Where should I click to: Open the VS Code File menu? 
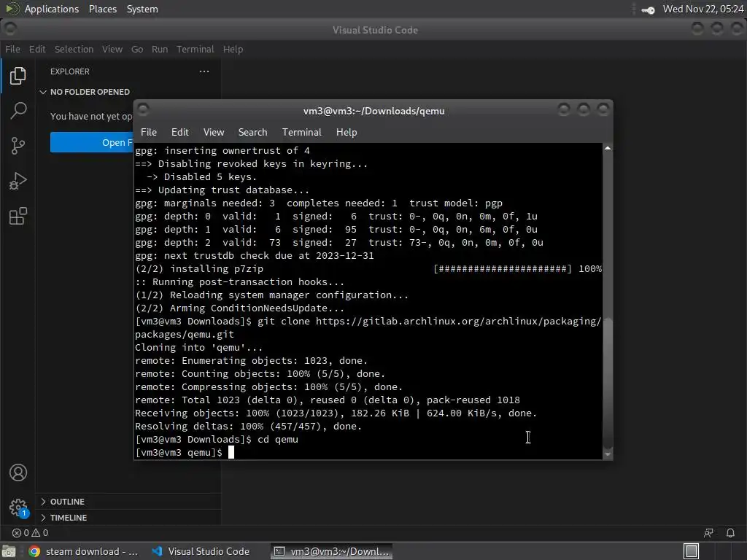click(x=13, y=49)
